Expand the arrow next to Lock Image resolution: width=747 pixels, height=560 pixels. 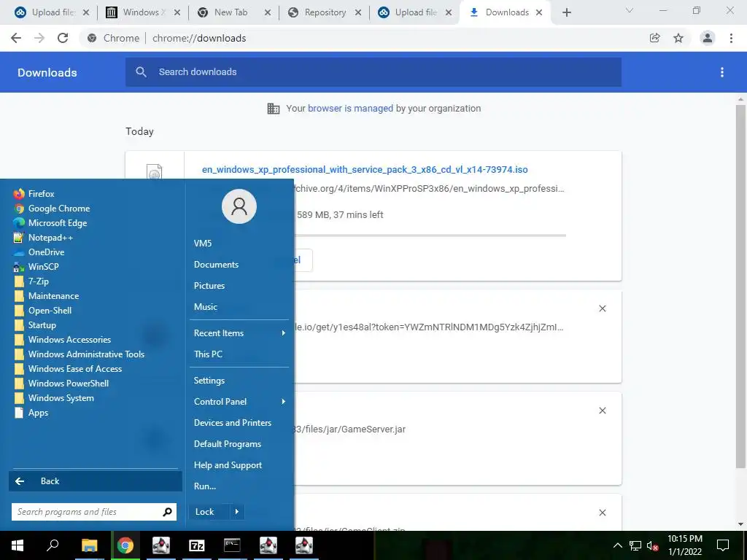coord(237,512)
